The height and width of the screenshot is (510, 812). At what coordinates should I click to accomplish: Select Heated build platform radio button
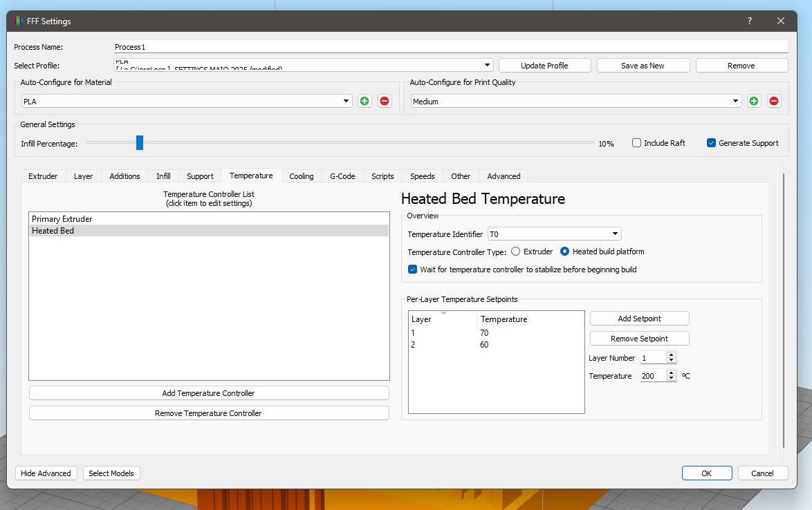[565, 252]
